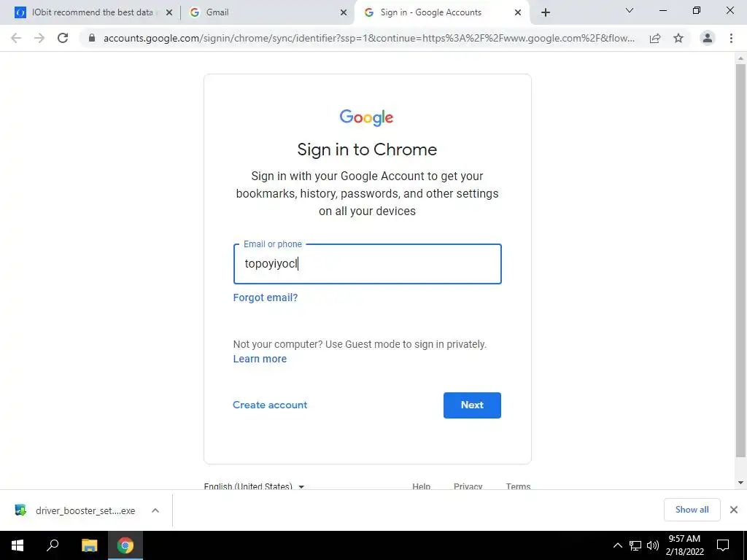This screenshot has height=560, width=747.
Task: Open File Explorer from the taskbar
Action: point(89,545)
